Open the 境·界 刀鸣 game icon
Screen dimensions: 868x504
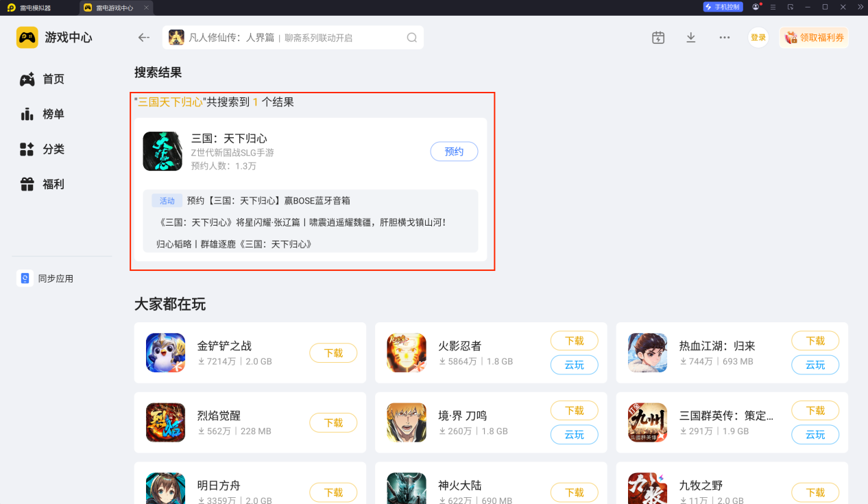(407, 422)
